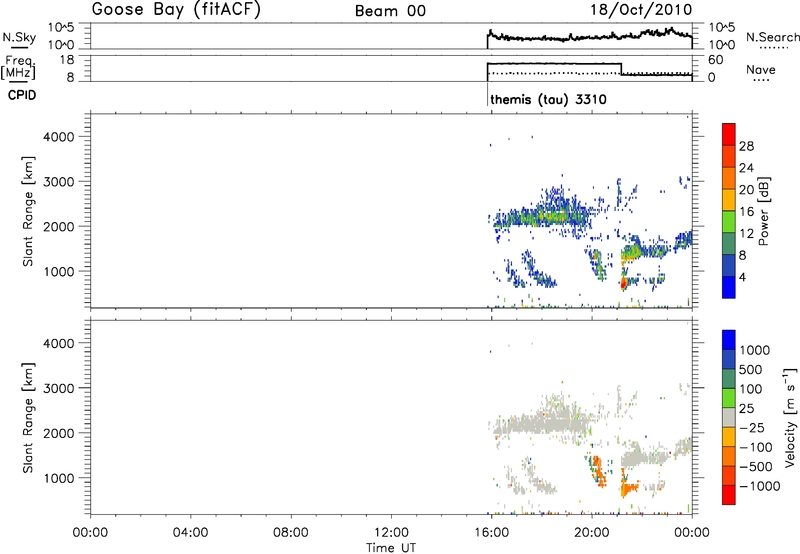Click the "28" label on the power colorbar

(746, 146)
